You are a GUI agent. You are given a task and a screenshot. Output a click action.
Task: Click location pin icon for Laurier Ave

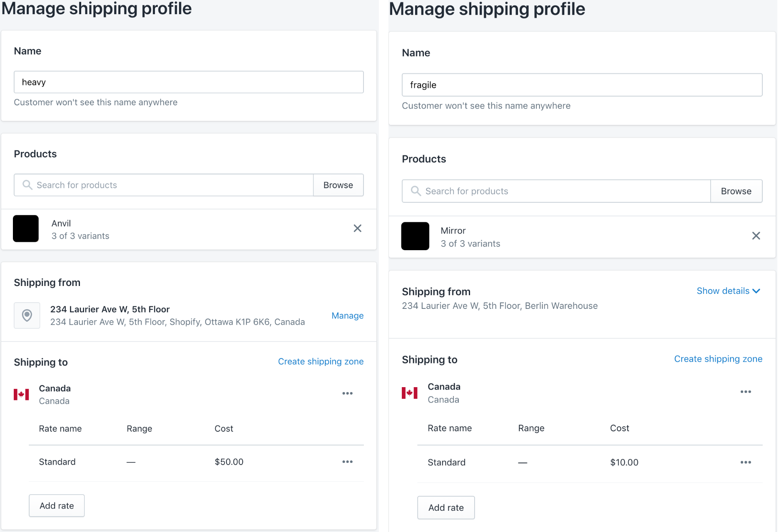click(x=27, y=316)
